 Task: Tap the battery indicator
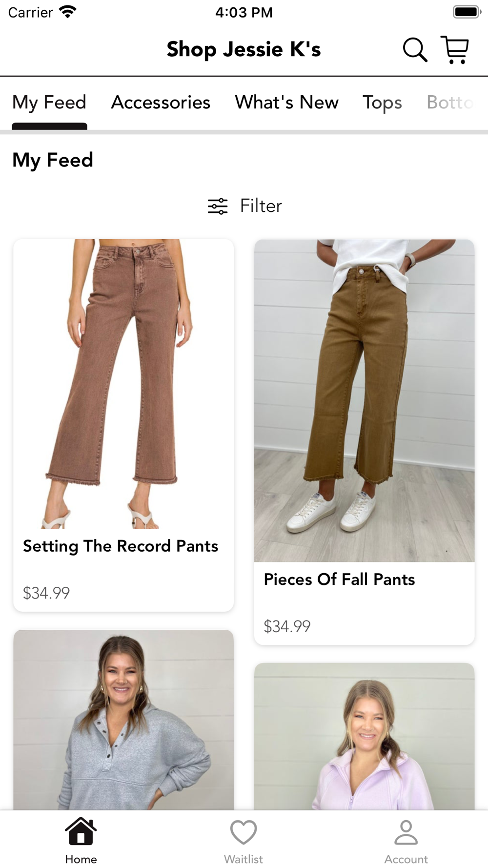tap(467, 12)
